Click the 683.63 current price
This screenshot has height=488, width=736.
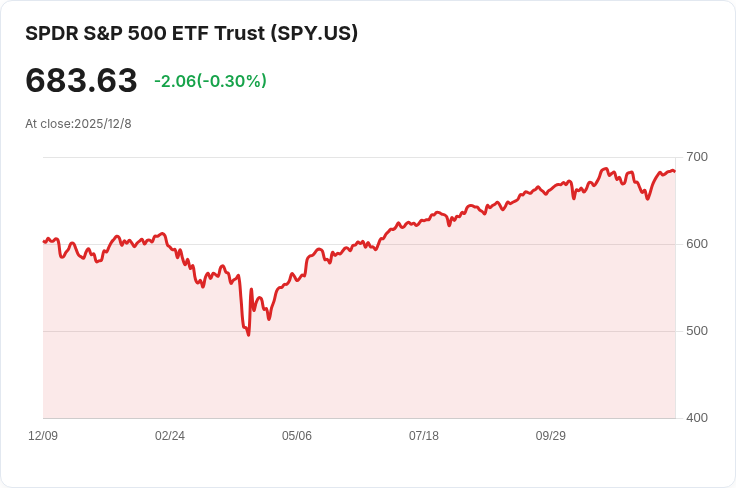[x=81, y=81]
